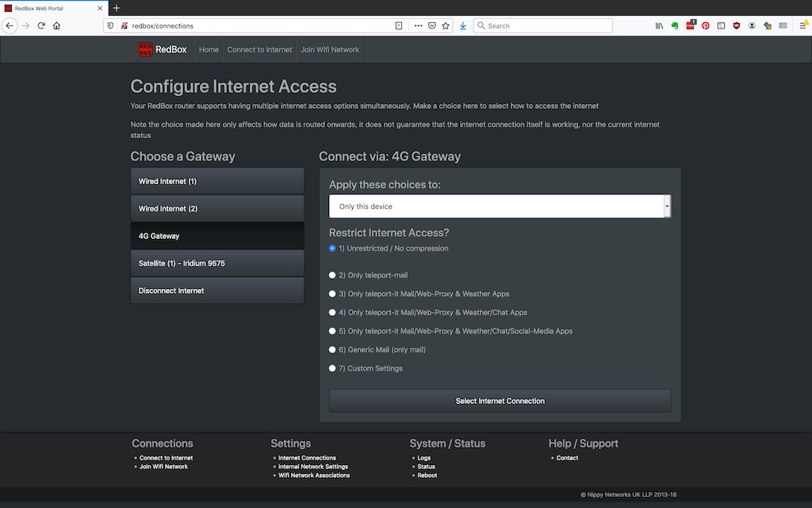Click the RedBox brand name link
This screenshot has width=812, height=508.
(x=171, y=50)
